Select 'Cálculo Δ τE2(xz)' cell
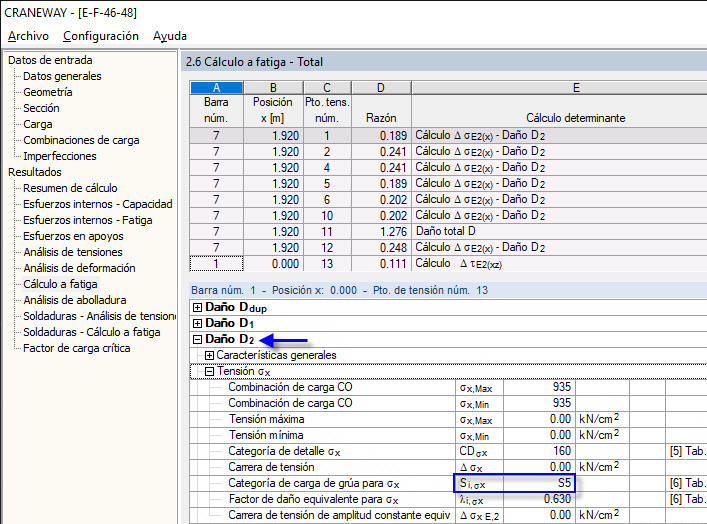The height and width of the screenshot is (524, 707). pos(559,264)
